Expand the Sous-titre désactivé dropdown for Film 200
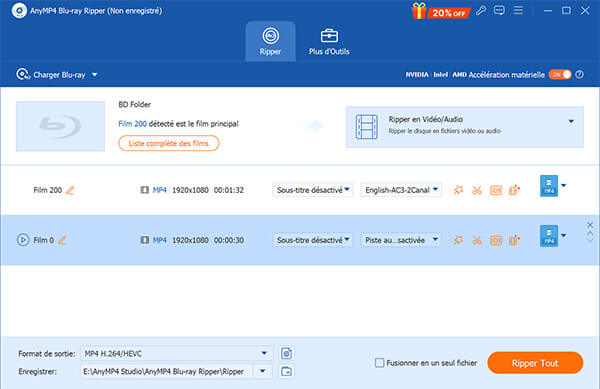Screen dimensions: 600x389 point(313,190)
